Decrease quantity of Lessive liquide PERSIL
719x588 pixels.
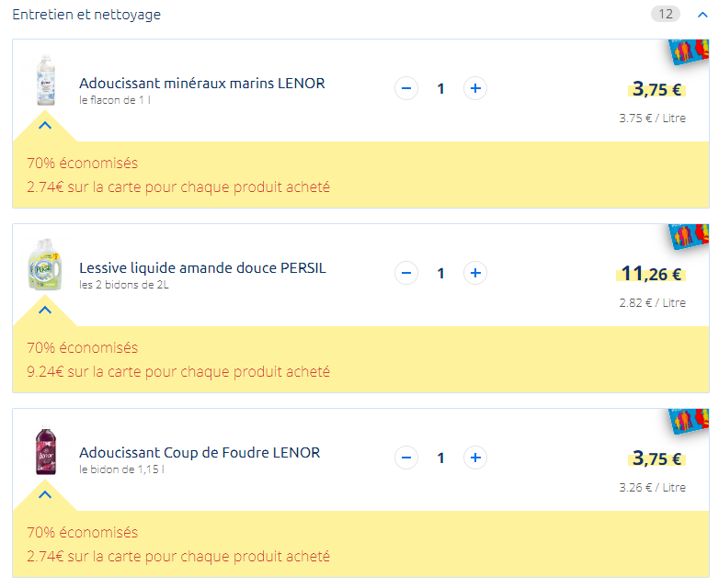click(x=406, y=273)
